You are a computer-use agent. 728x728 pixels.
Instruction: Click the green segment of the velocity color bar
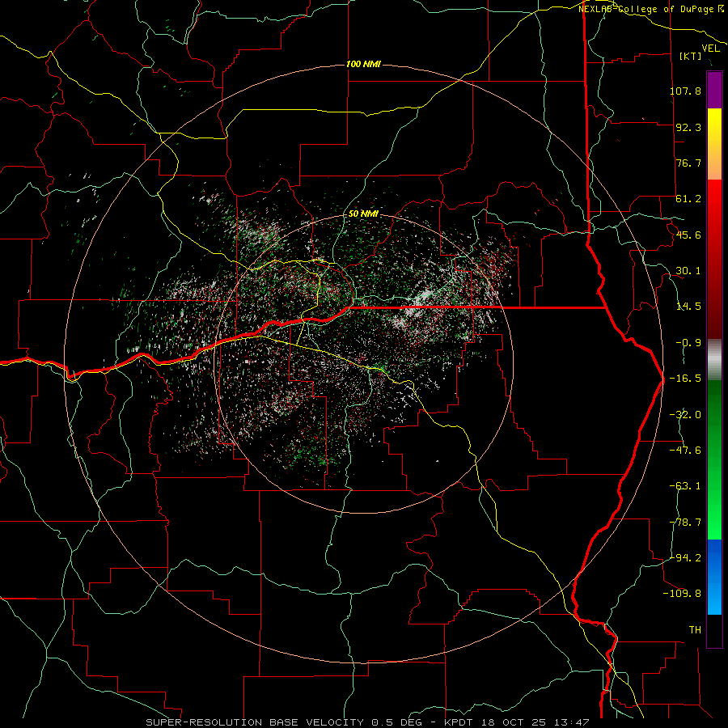pos(714,459)
